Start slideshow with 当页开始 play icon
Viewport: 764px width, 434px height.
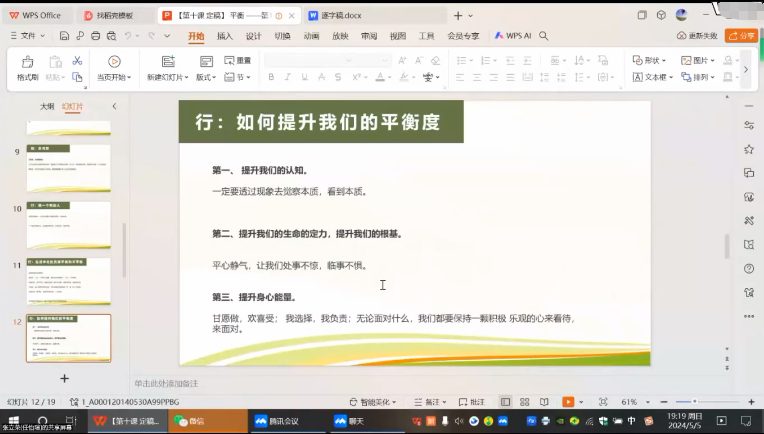[113, 61]
